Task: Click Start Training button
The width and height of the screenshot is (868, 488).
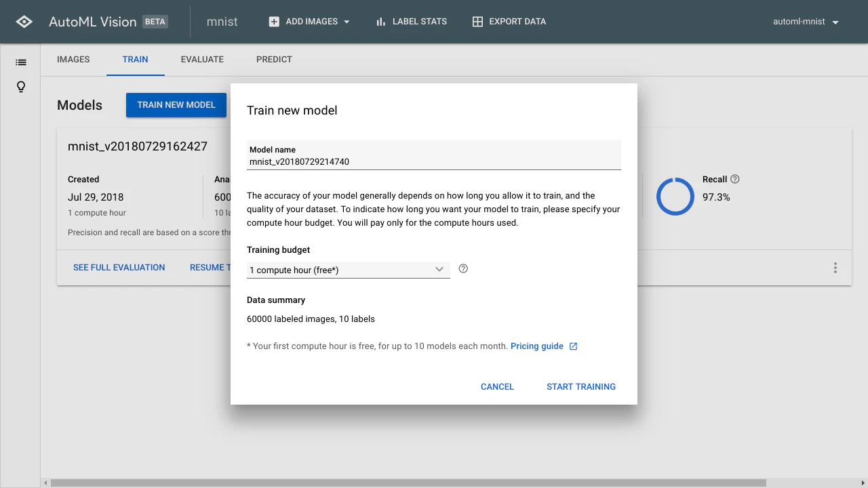Action: 581,387
